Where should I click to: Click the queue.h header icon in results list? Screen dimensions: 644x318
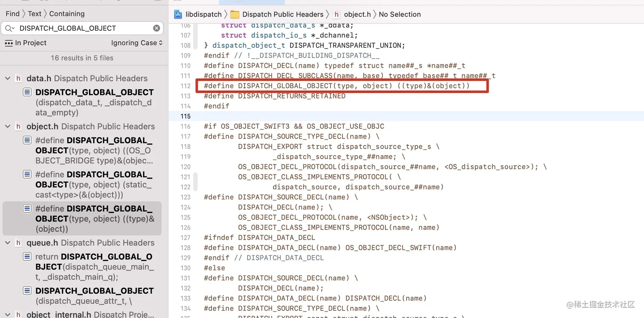[x=18, y=243]
